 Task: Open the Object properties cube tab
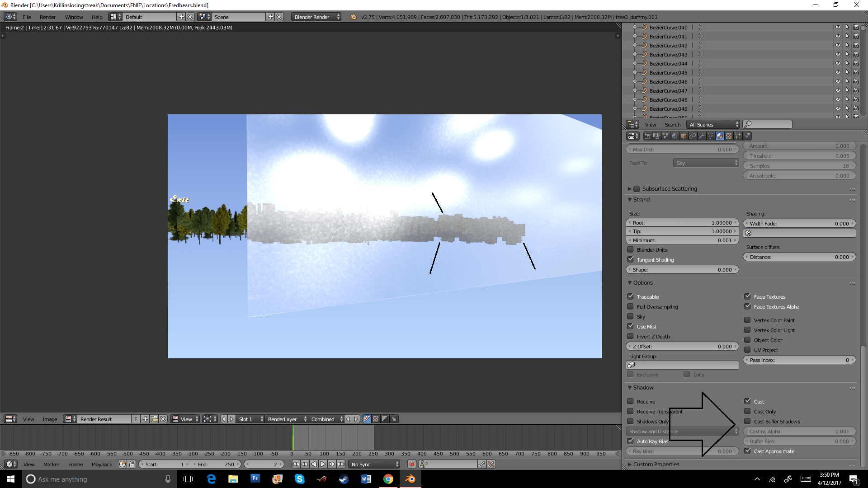tap(683, 136)
